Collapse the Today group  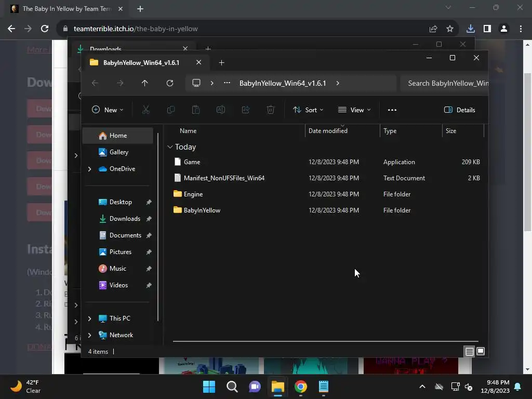pos(170,147)
